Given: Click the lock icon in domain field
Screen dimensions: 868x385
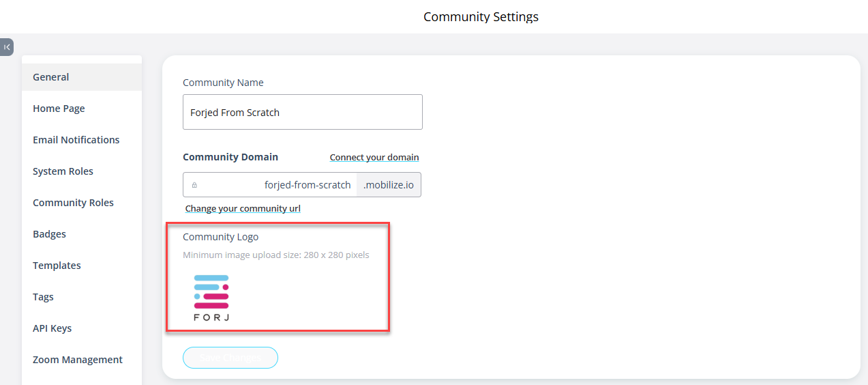Looking at the screenshot, I should click(x=194, y=185).
